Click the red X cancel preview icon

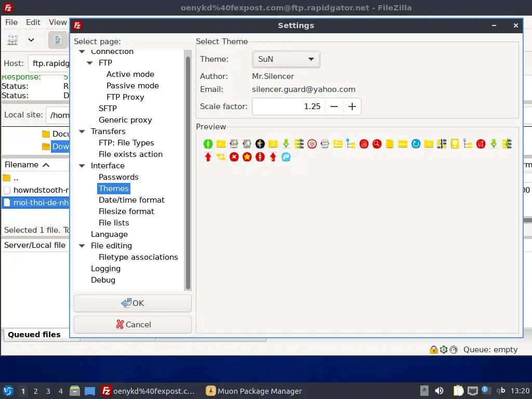point(234,157)
